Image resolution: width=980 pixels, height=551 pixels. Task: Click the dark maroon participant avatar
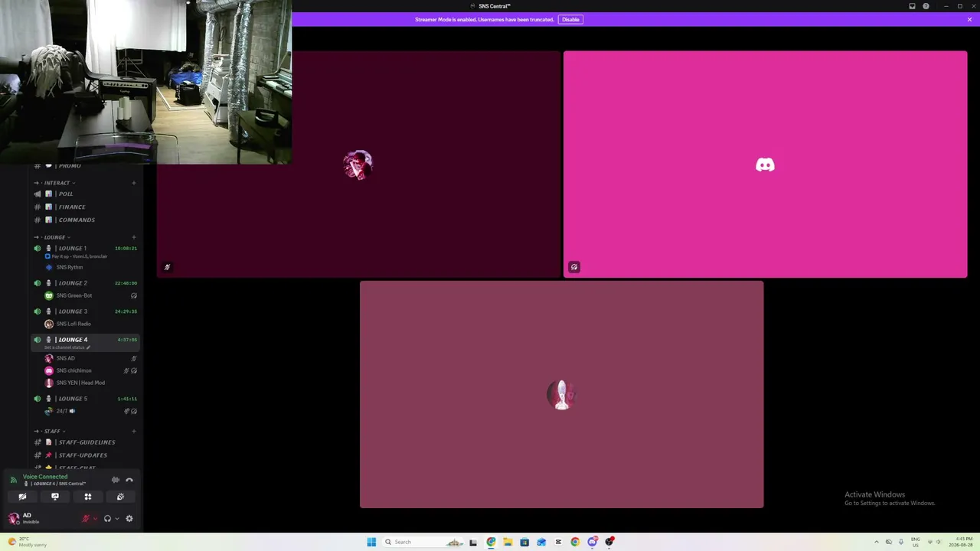[x=358, y=165]
